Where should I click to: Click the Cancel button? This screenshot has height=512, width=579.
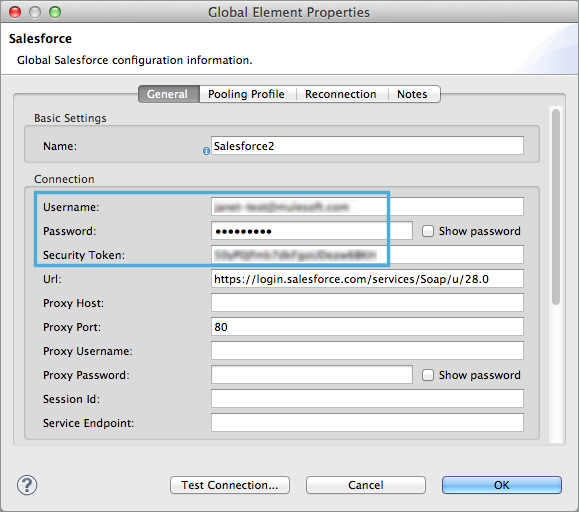(366, 485)
